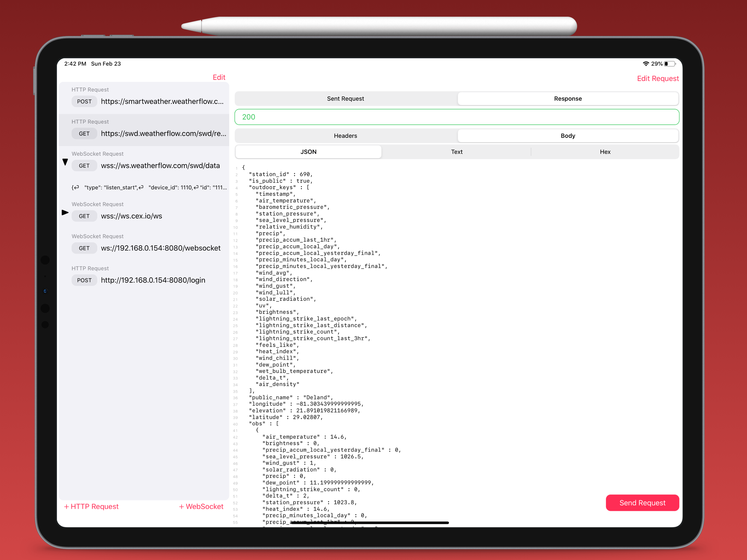Select the JSON body format

(308, 152)
